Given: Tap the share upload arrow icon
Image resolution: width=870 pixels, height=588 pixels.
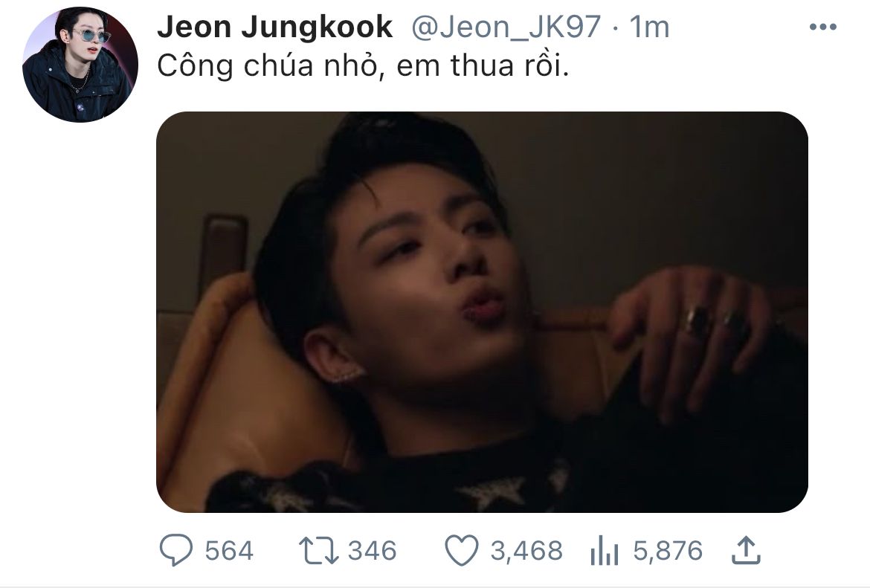Looking at the screenshot, I should point(746,550).
